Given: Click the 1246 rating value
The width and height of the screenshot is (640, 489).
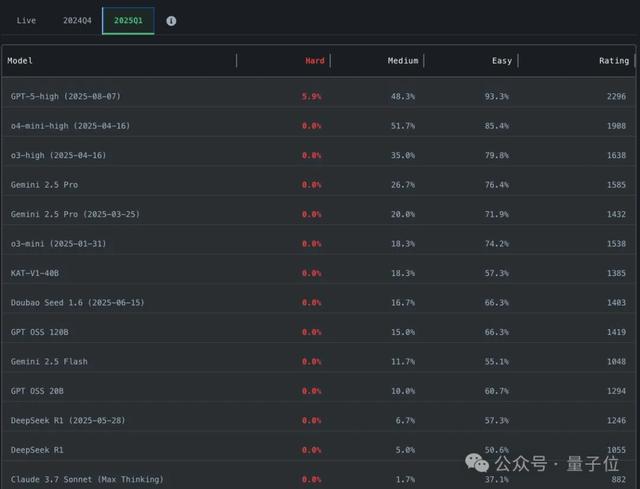Looking at the screenshot, I should point(616,420).
